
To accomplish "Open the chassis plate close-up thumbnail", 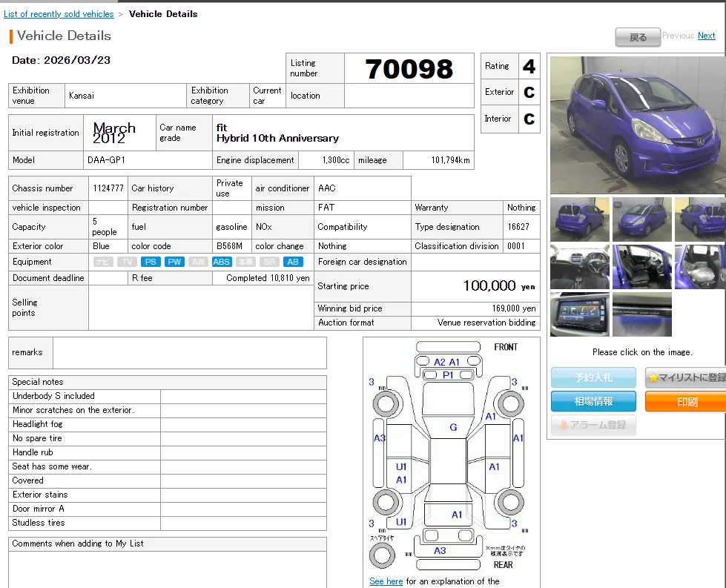I will [641, 314].
